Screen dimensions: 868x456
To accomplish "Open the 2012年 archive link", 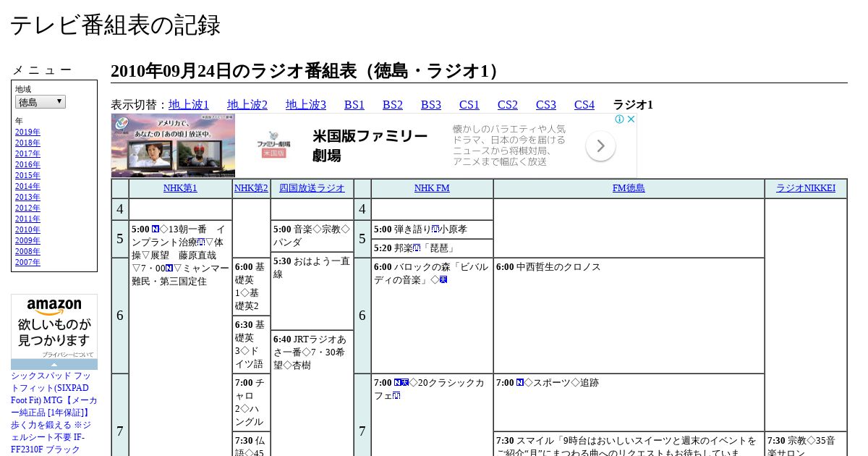I will 27,208.
